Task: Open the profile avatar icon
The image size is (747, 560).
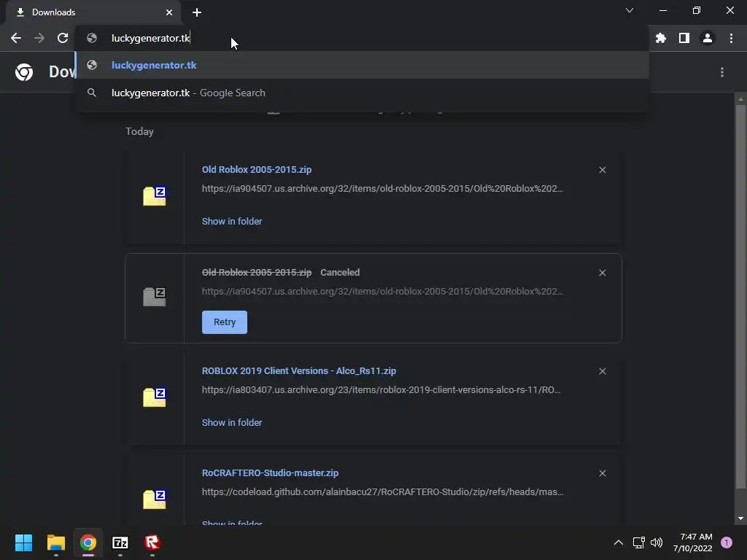Action: click(708, 38)
